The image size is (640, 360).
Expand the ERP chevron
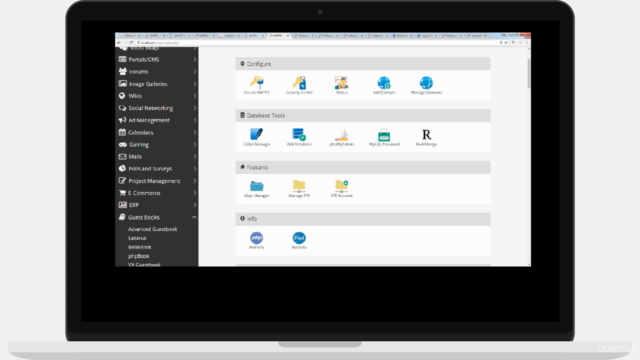tap(195, 205)
